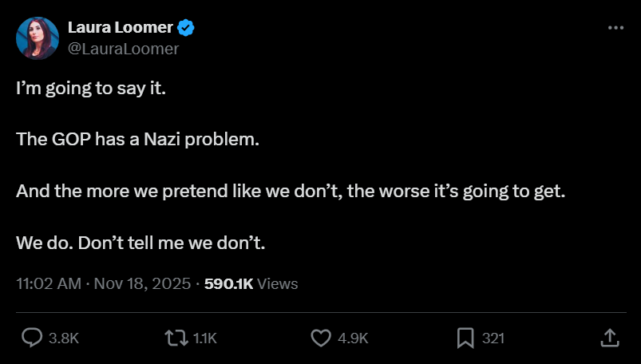The width and height of the screenshot is (641, 364).
Task: Open the share icon at bottom right
Action: tap(609, 338)
